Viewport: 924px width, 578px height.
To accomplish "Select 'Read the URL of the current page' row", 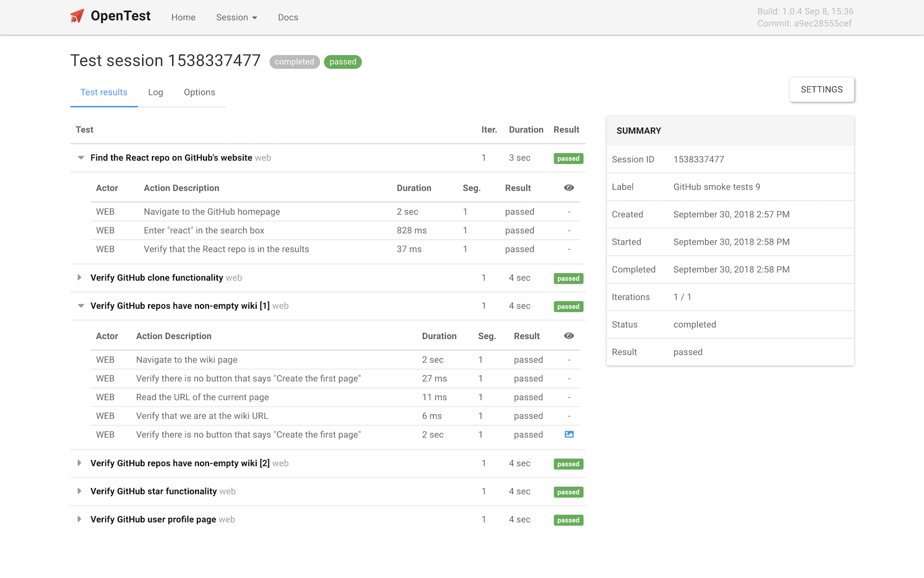I will (x=335, y=398).
